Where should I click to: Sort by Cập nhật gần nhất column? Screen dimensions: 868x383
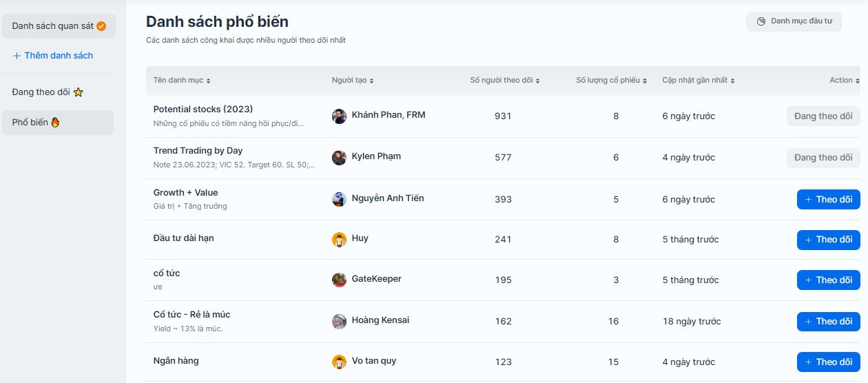pos(699,81)
